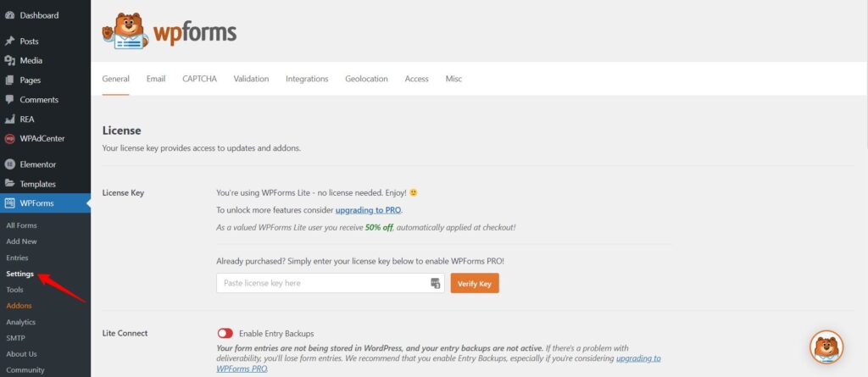
Task: Open the WPAdCenter menu label
Action: click(42, 138)
